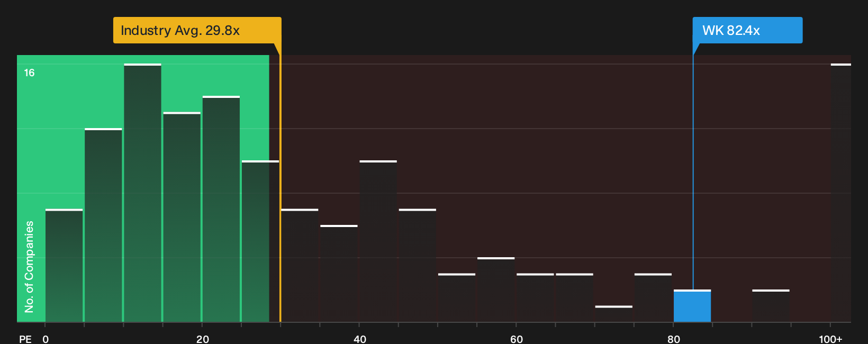Click the 100+ PE bar
The height and width of the screenshot is (344, 868).
[841, 193]
